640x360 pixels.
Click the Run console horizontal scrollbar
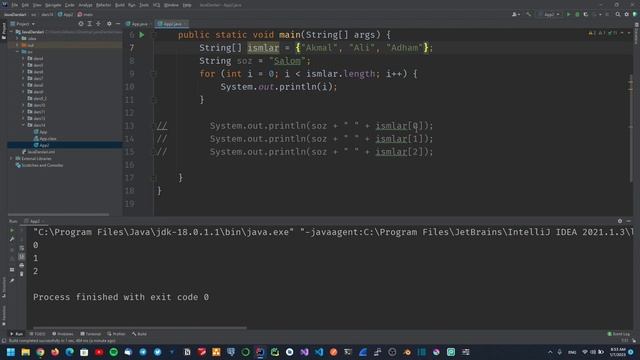(140, 327)
